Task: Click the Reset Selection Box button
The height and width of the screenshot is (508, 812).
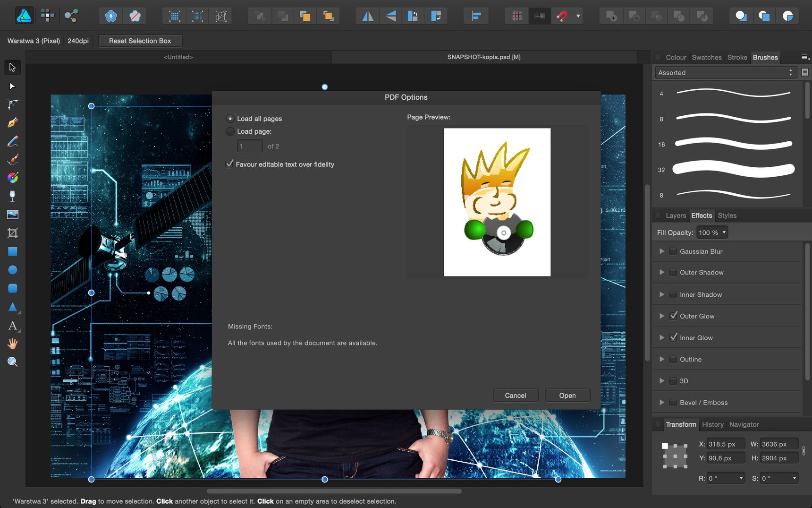Action: (140, 41)
